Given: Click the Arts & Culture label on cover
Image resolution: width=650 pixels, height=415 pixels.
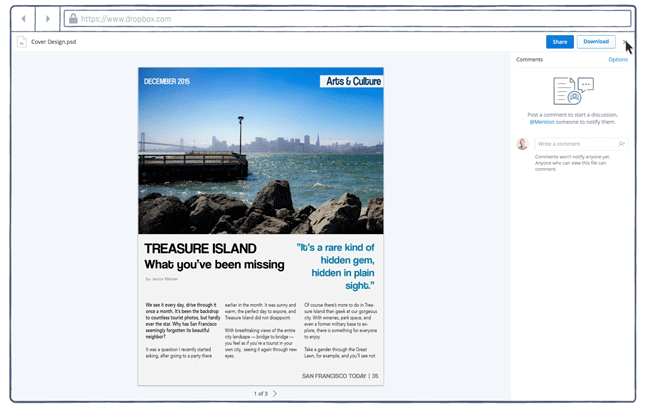Looking at the screenshot, I should (x=351, y=81).
